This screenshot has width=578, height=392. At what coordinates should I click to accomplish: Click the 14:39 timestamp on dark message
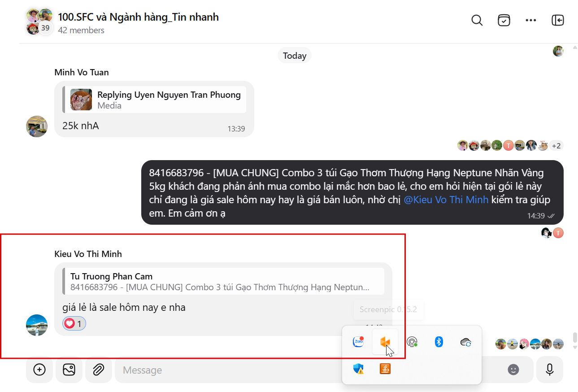click(536, 216)
